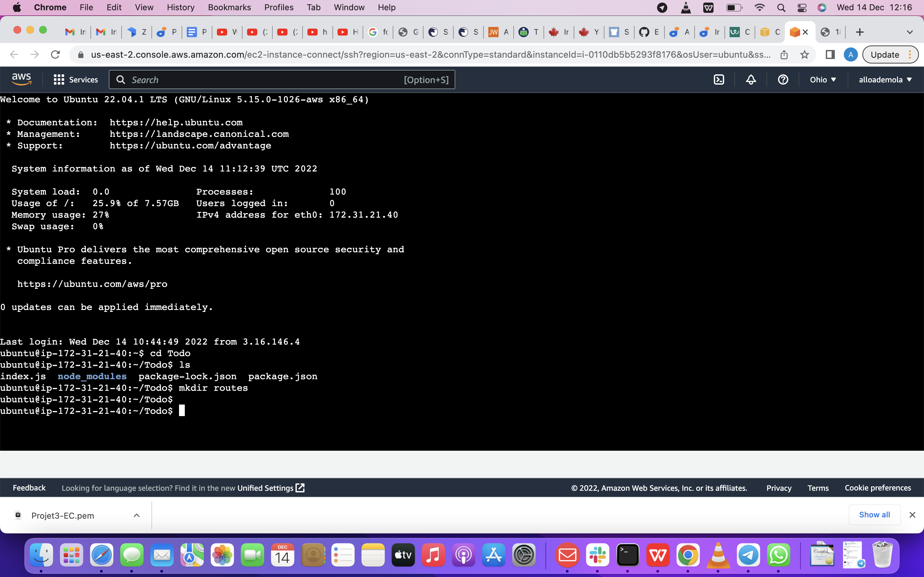Open Slack from the Dock
The image size is (924, 577).
598,555
